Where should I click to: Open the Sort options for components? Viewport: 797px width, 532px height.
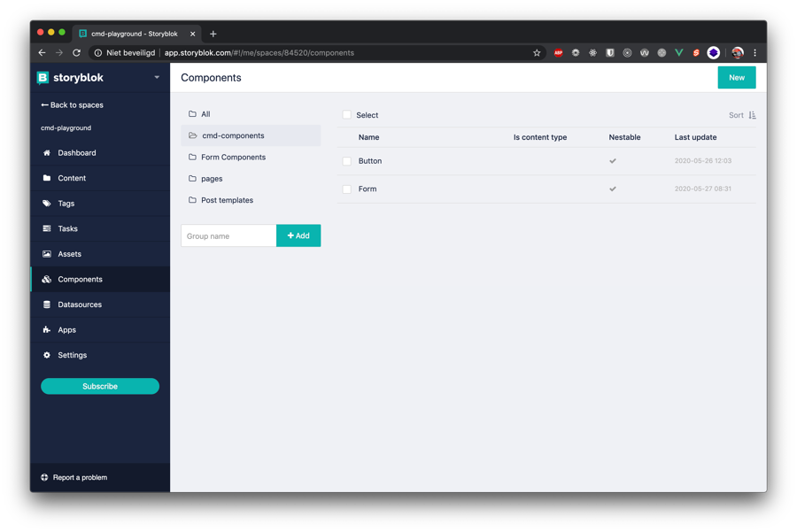pos(740,115)
